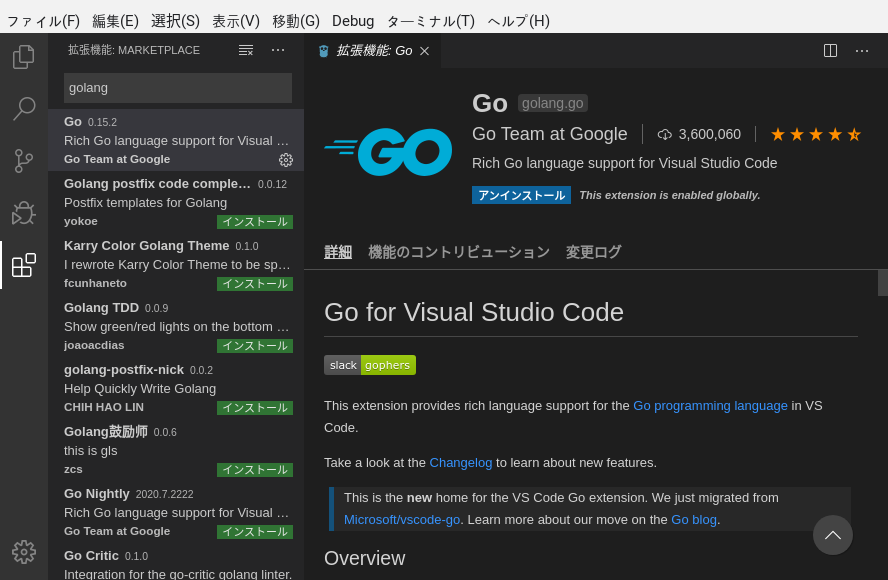Click the Go gopher logo image
The width and height of the screenshot is (888, 580).
click(388, 151)
